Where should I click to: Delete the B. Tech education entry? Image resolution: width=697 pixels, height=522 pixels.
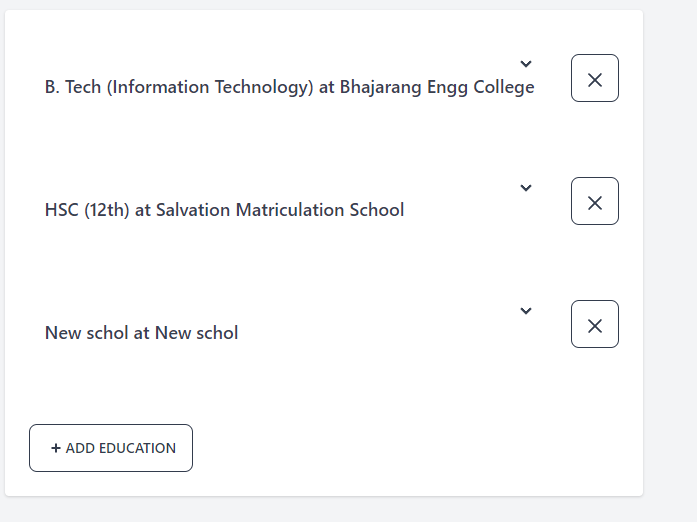pyautogui.click(x=595, y=79)
